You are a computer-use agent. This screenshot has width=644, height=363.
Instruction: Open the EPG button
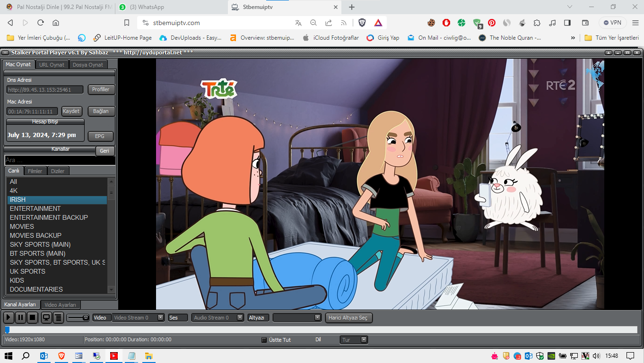100,136
